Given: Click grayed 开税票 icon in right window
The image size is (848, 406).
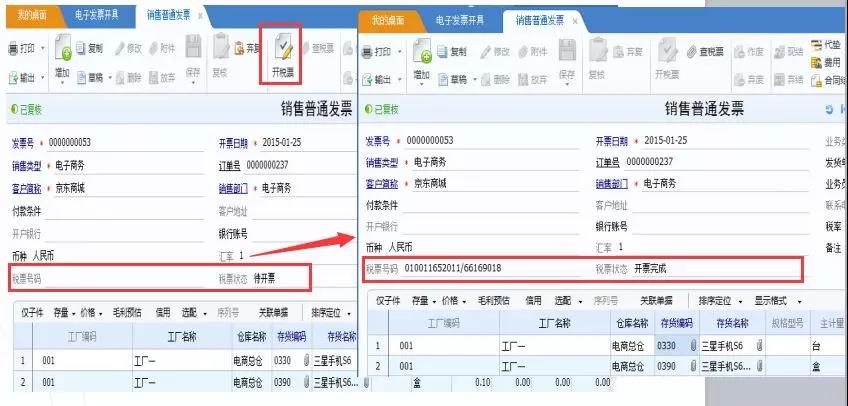Looking at the screenshot, I should click(667, 51).
